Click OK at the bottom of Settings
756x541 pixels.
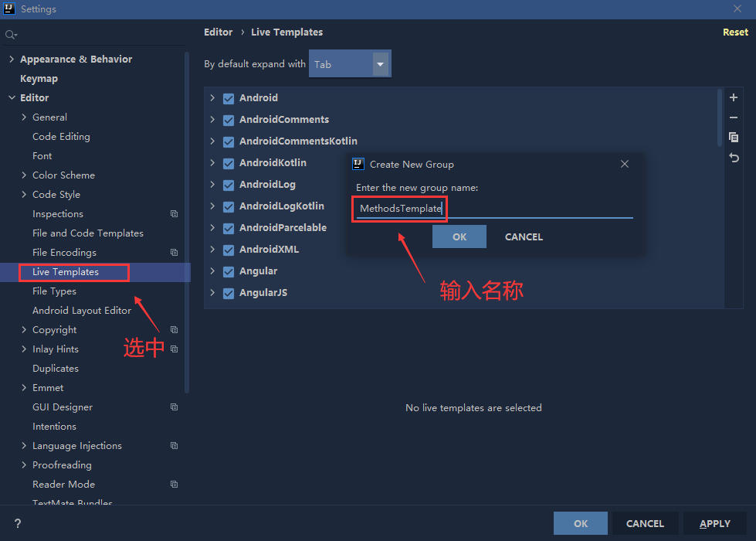pyautogui.click(x=581, y=523)
